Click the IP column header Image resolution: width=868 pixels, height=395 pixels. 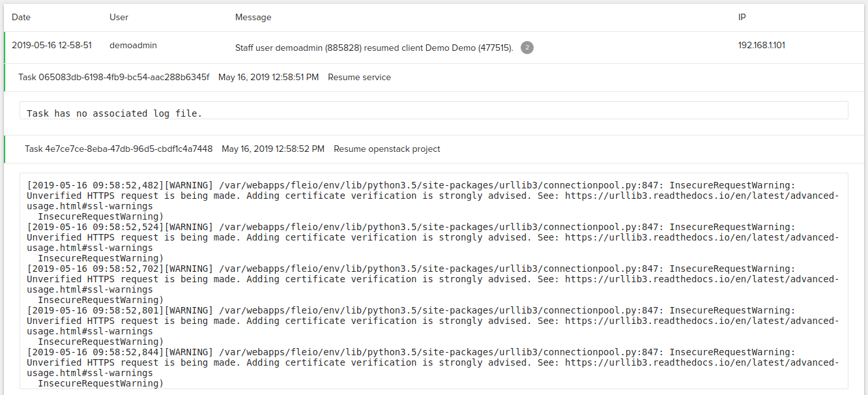click(x=742, y=17)
